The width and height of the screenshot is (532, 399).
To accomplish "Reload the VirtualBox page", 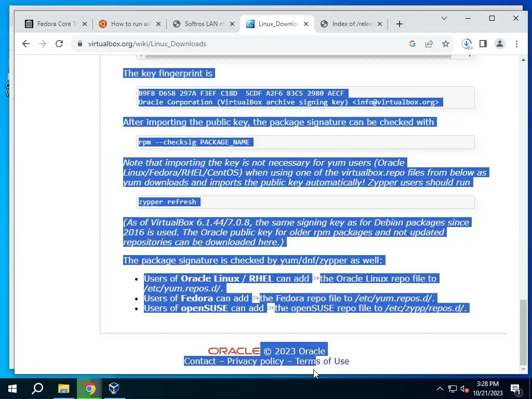I will 59,44.
